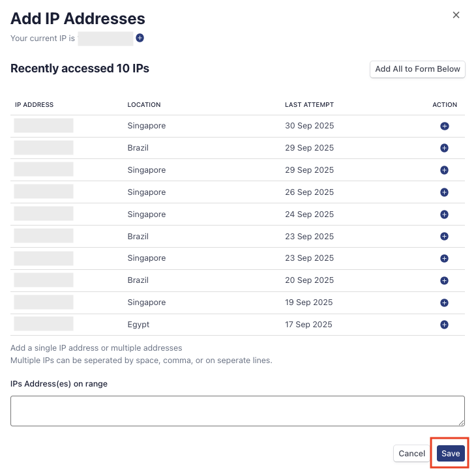Screen dimensions: 476x470
Task: Add the Brazil IP from 23 Sep 2025
Action: pos(445,237)
